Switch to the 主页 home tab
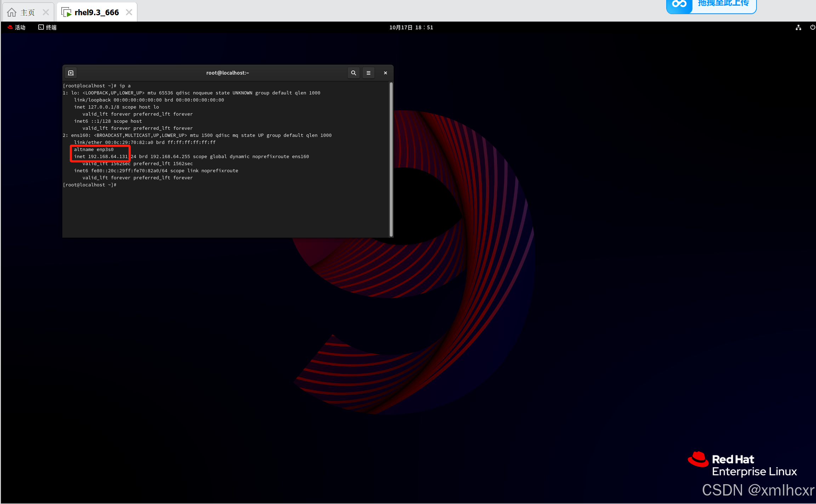816x504 pixels. [x=27, y=13]
